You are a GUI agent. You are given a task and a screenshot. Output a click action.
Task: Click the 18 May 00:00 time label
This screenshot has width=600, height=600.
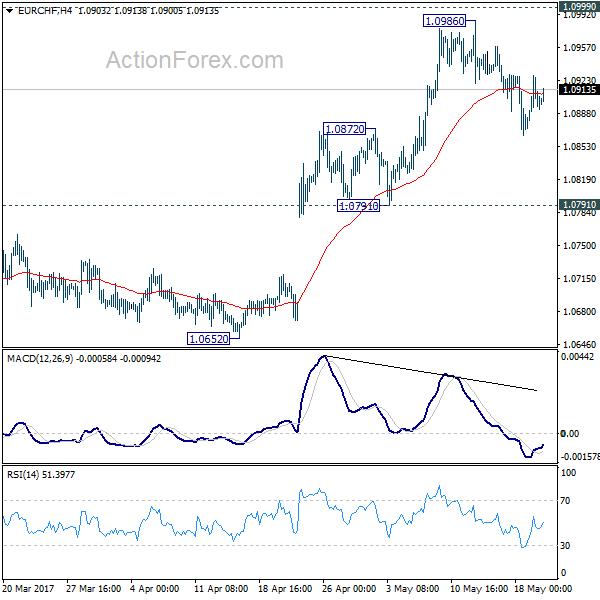point(543,588)
